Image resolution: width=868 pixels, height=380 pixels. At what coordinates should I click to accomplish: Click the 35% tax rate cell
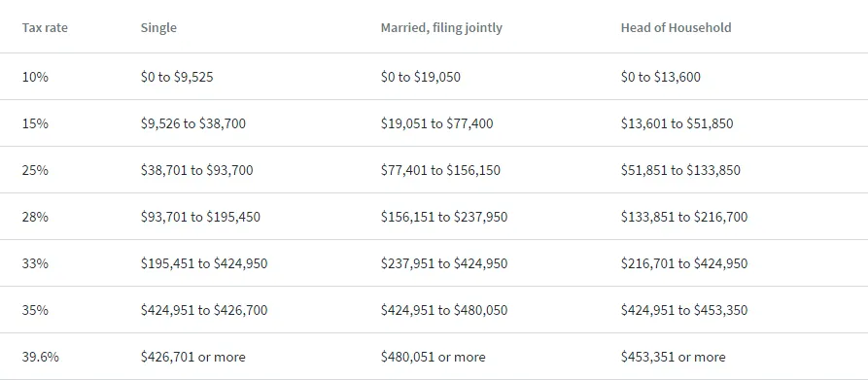pyautogui.click(x=35, y=310)
